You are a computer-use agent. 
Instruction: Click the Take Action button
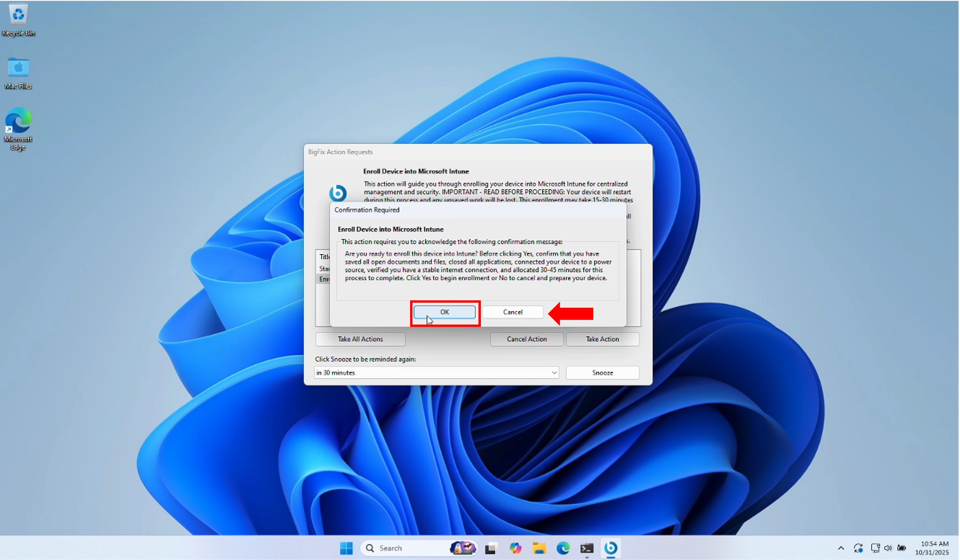602,339
